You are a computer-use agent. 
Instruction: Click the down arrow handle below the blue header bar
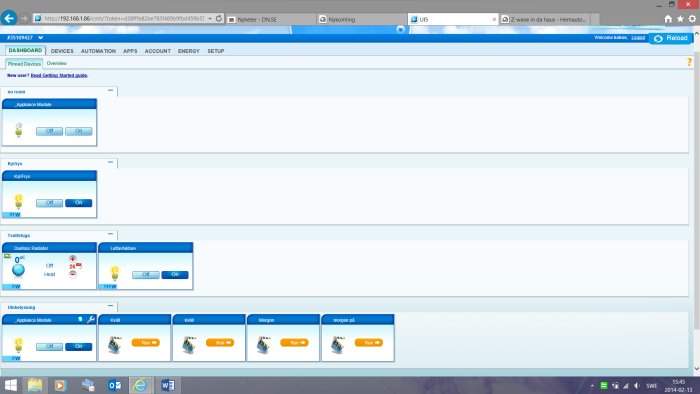tap(400, 30)
